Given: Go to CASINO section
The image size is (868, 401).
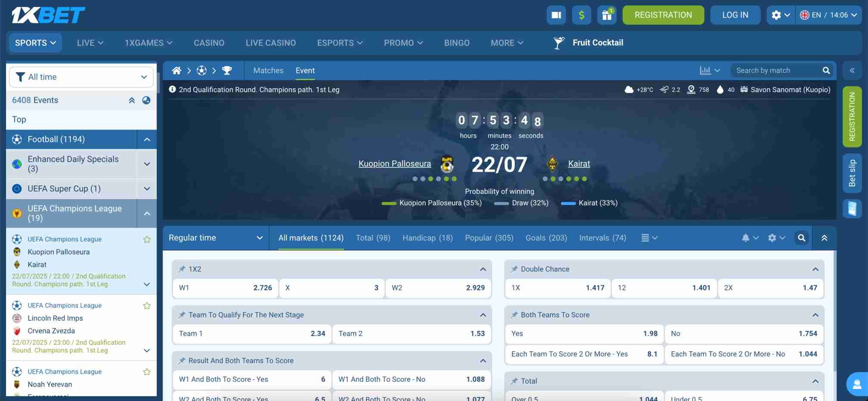Looking at the screenshot, I should (x=209, y=43).
